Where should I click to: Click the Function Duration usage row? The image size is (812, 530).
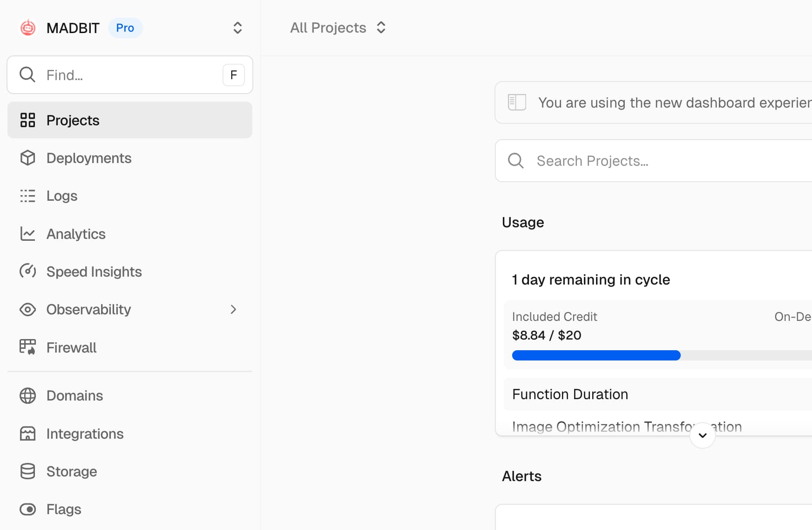pyautogui.click(x=570, y=394)
